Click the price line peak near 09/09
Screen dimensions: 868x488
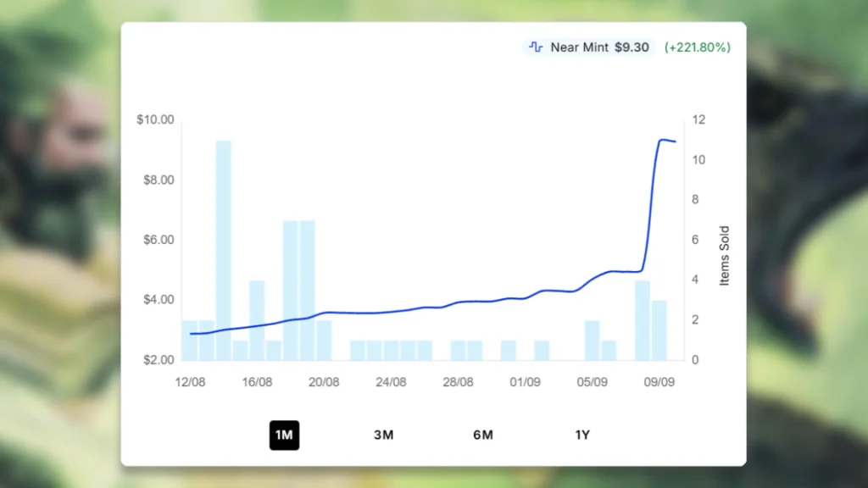coord(661,140)
